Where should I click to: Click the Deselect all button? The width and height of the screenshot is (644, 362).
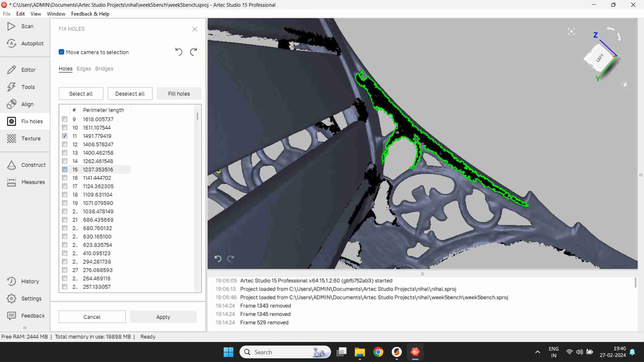(x=129, y=93)
